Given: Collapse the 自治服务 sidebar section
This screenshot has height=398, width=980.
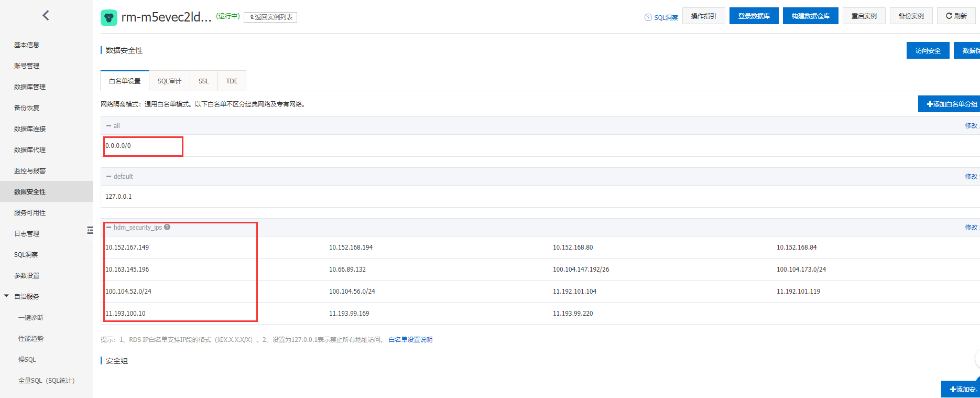Looking at the screenshot, I should pos(6,296).
